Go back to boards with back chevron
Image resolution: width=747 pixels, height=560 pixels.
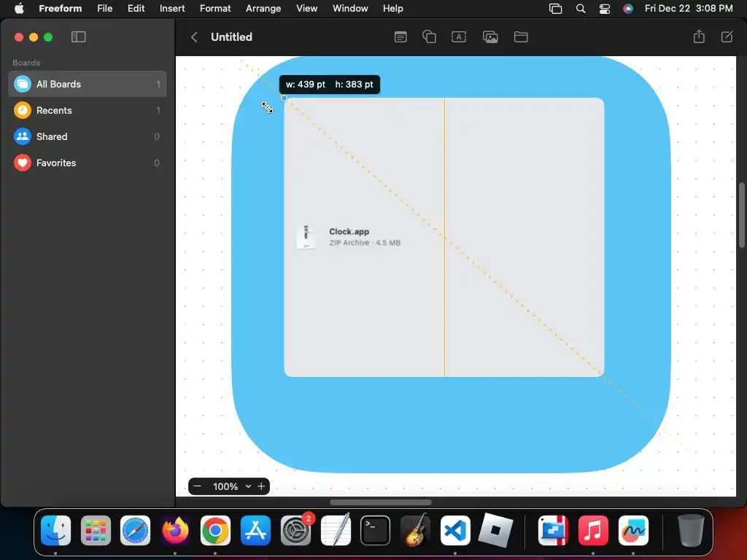point(194,37)
